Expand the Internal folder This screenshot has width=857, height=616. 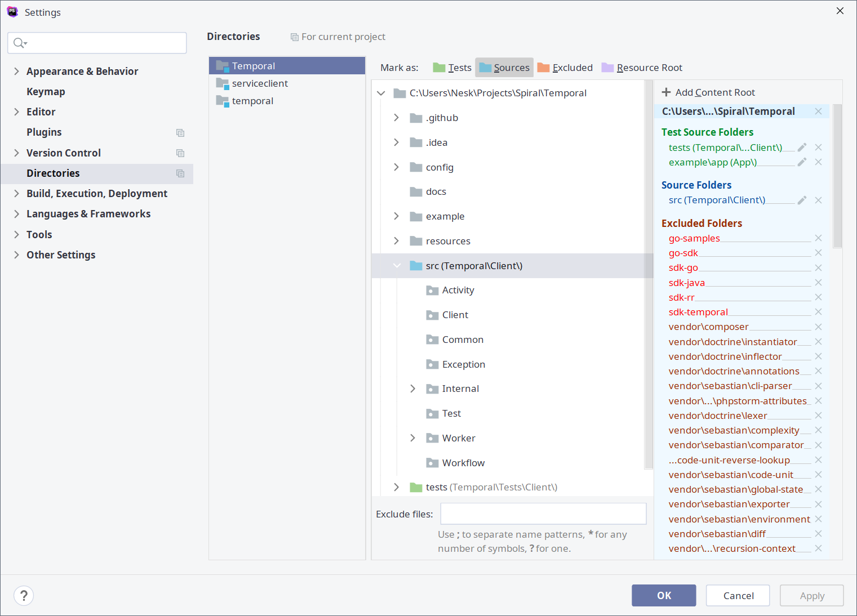tap(413, 389)
